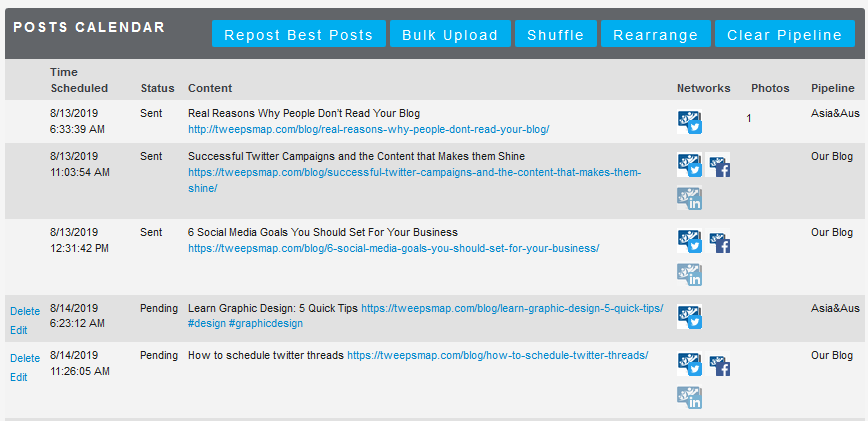Screen dimensions: 868x421
Task: Shuffle the posts calendar
Action: 556,35
